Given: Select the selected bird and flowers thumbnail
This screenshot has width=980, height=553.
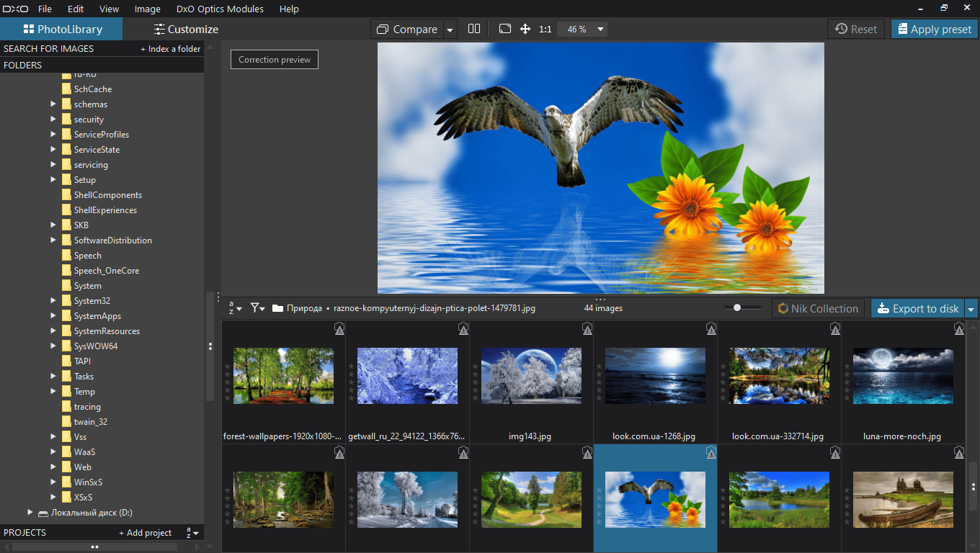Looking at the screenshot, I should point(655,499).
